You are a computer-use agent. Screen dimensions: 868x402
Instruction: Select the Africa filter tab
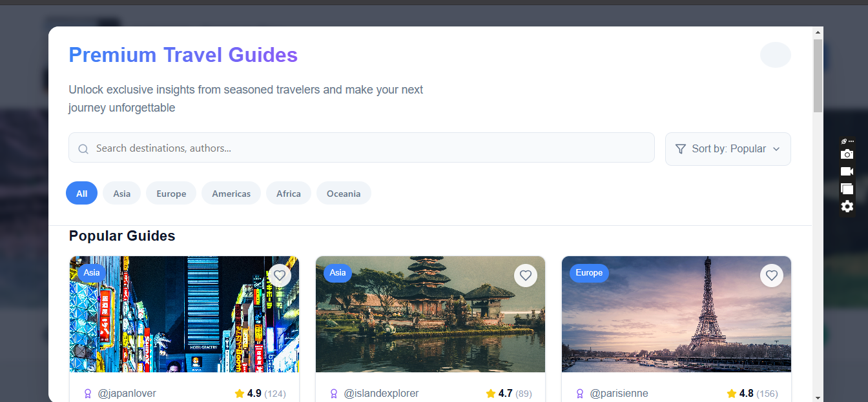click(289, 194)
